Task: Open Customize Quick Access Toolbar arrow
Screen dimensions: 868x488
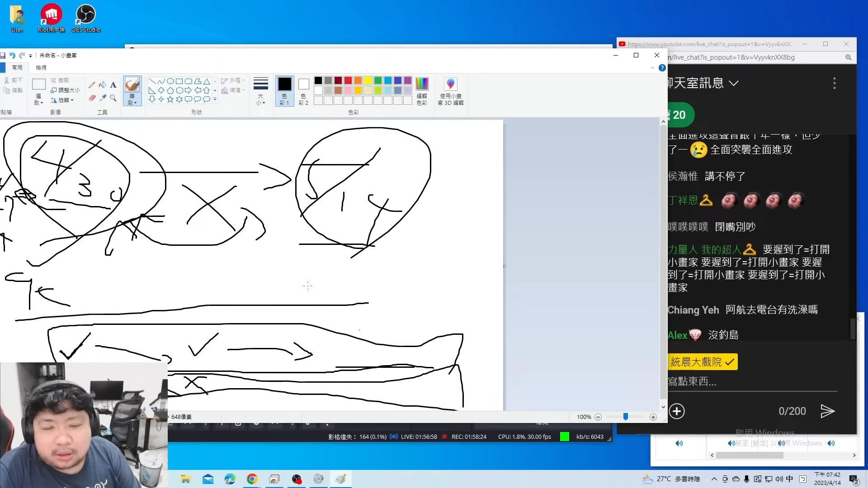Action: click(x=30, y=56)
